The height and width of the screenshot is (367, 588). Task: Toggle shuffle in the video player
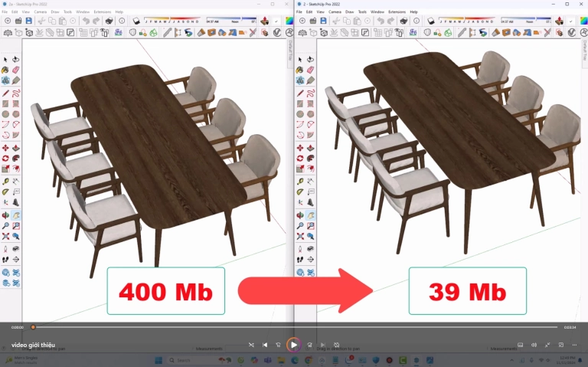251,345
